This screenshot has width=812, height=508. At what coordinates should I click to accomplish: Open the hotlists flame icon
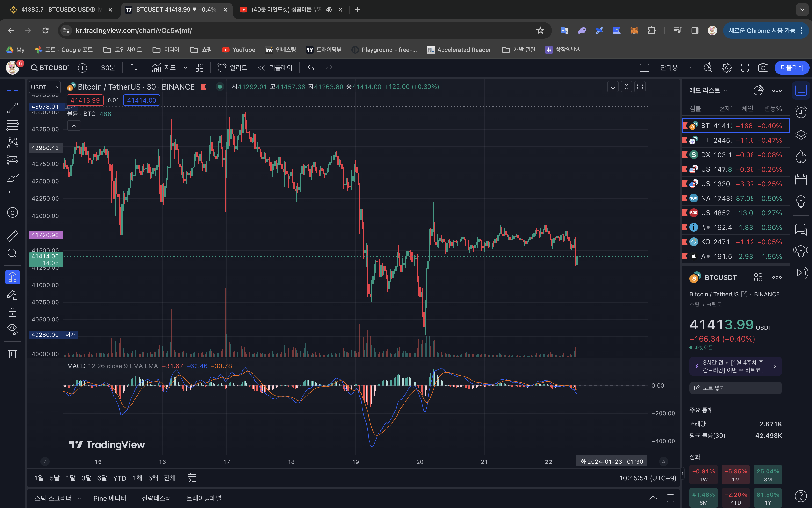tap(801, 157)
